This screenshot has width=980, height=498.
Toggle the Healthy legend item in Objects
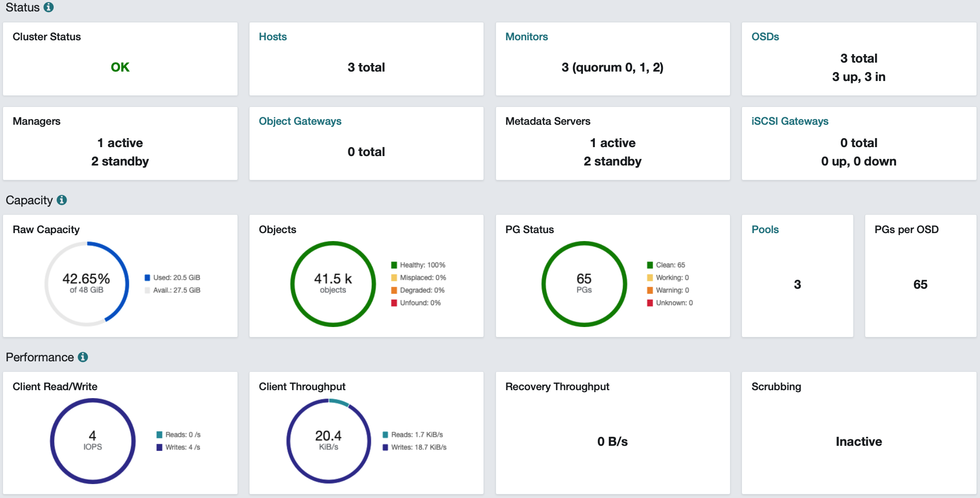[418, 265]
